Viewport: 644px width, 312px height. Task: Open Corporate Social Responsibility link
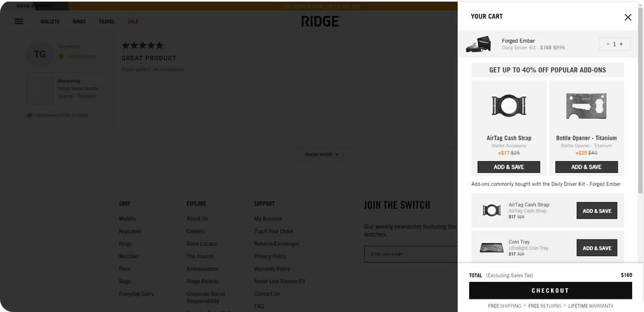click(206, 298)
